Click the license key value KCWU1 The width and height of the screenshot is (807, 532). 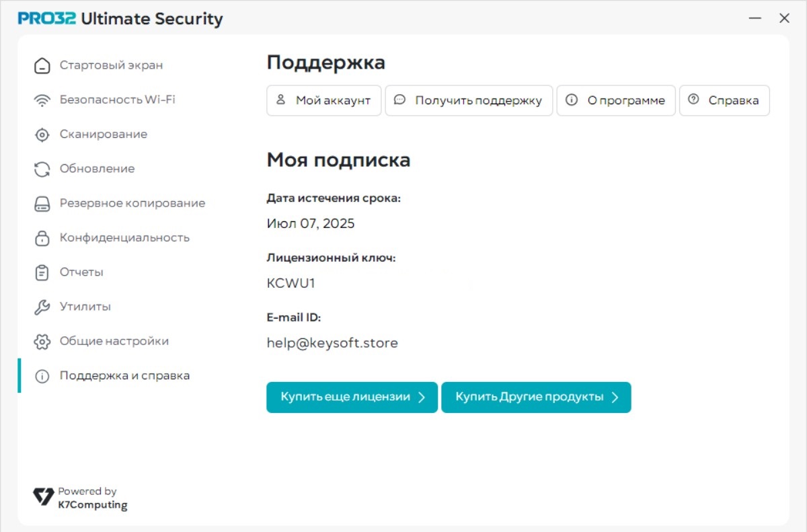coord(291,284)
